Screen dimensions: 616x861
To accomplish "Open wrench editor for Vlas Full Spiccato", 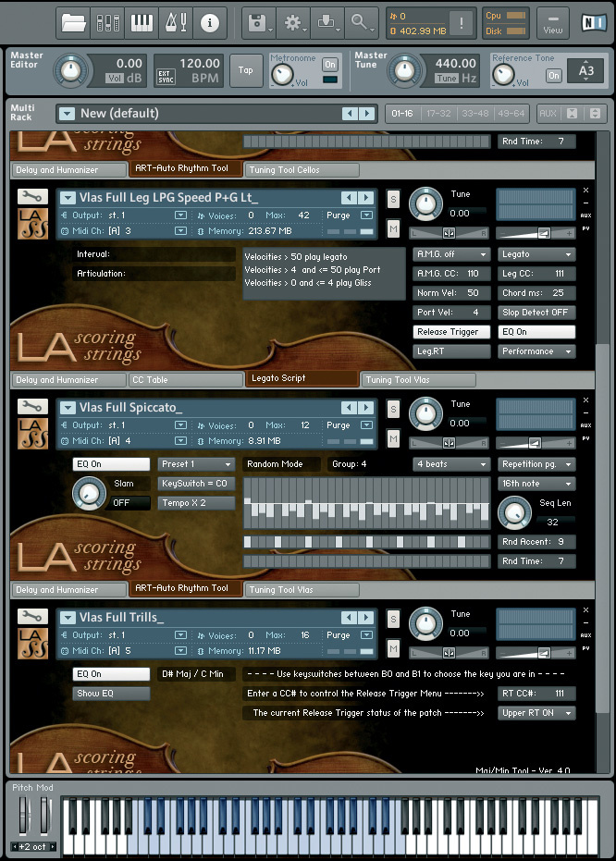I will pos(32,406).
